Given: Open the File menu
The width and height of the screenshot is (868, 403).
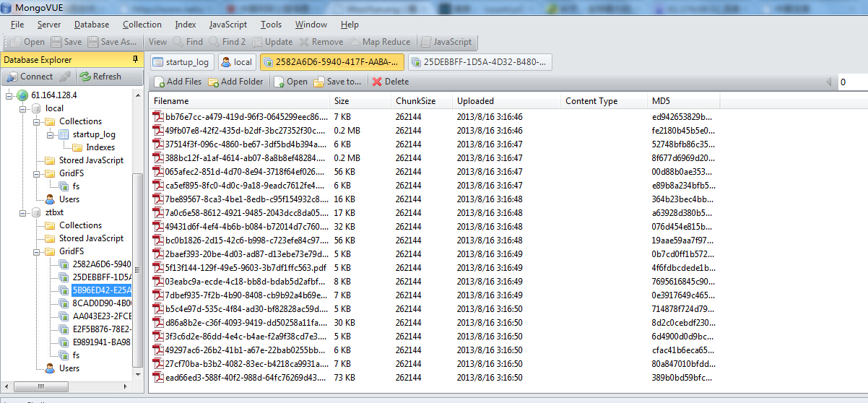Looking at the screenshot, I should coord(17,25).
